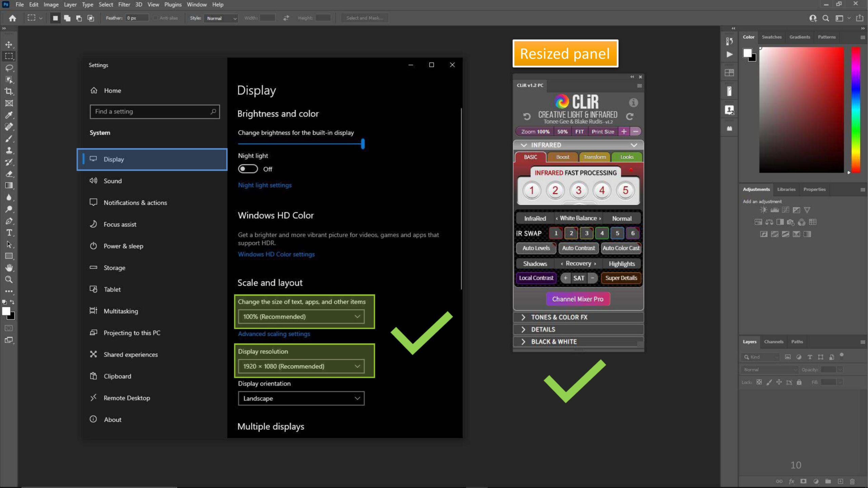Open Windows HD Color settings link
868x488 pixels.
[x=276, y=254]
